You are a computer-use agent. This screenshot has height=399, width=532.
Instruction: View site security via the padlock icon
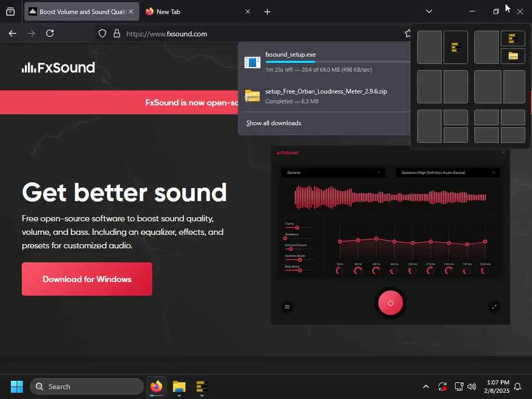[x=117, y=34]
